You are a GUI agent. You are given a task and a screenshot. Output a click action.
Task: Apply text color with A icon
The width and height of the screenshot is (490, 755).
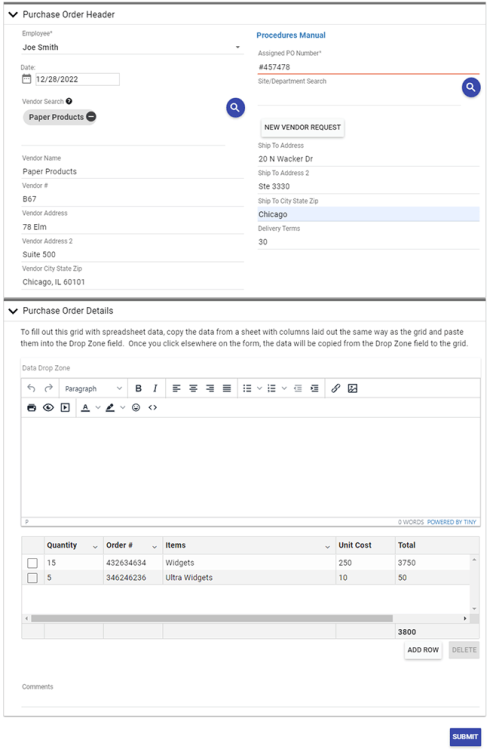pyautogui.click(x=85, y=407)
